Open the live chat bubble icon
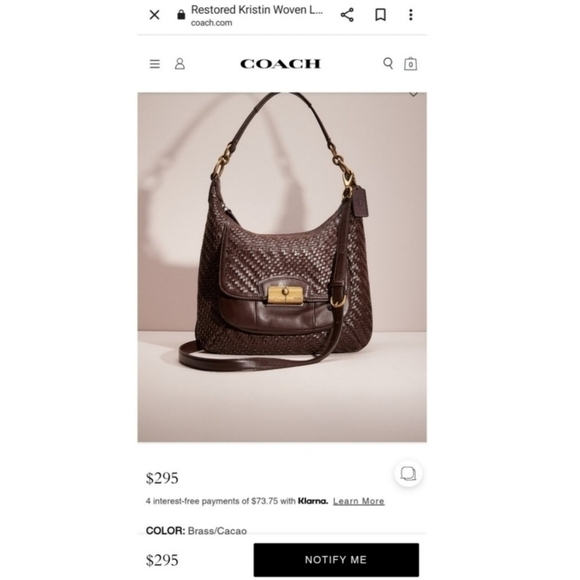580x580 pixels. [x=408, y=473]
